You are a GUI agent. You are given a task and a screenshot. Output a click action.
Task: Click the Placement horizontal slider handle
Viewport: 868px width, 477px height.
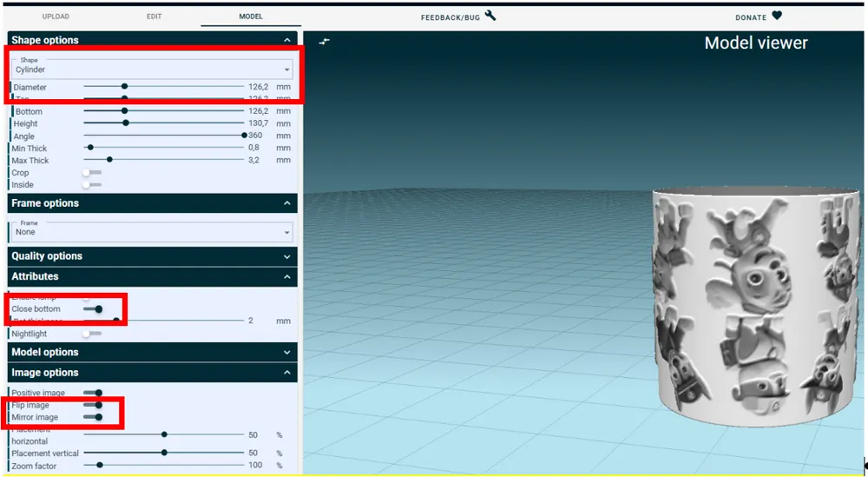164,435
